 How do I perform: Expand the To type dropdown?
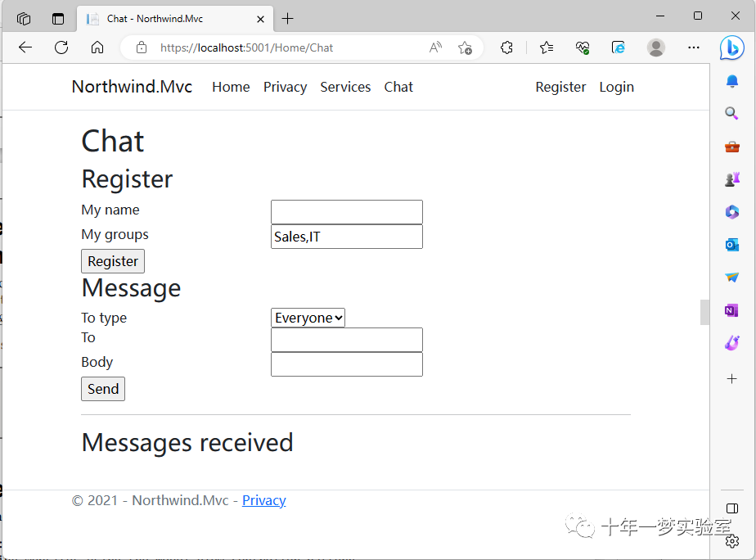(x=308, y=318)
